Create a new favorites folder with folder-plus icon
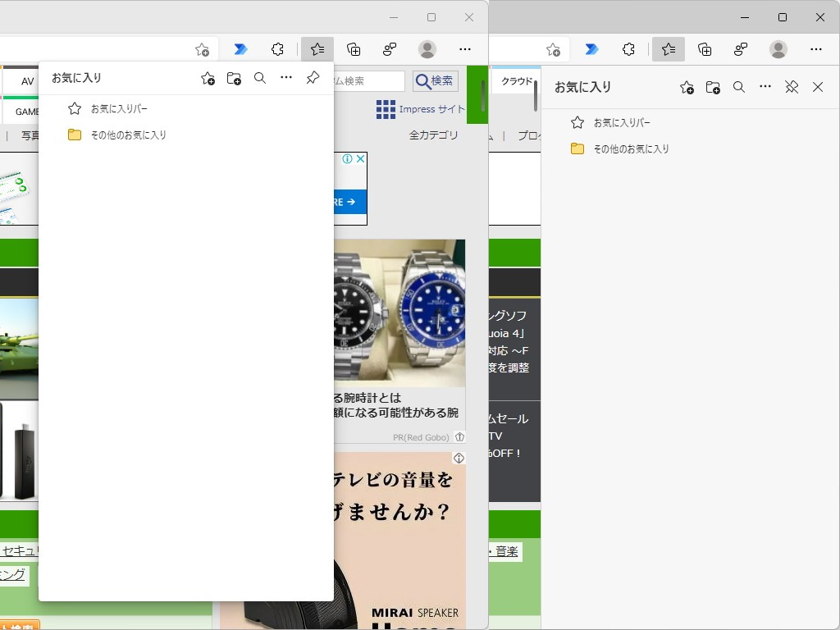This screenshot has width=840, height=630. [234, 78]
